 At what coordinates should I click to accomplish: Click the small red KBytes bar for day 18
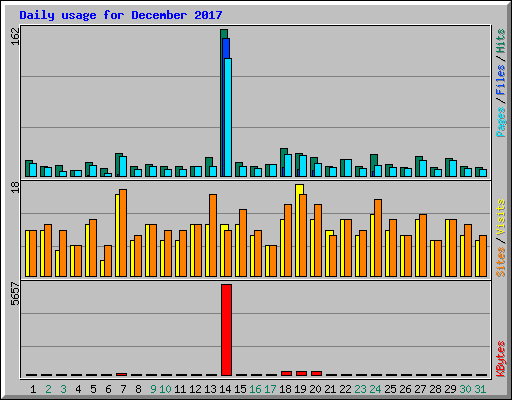(286, 373)
